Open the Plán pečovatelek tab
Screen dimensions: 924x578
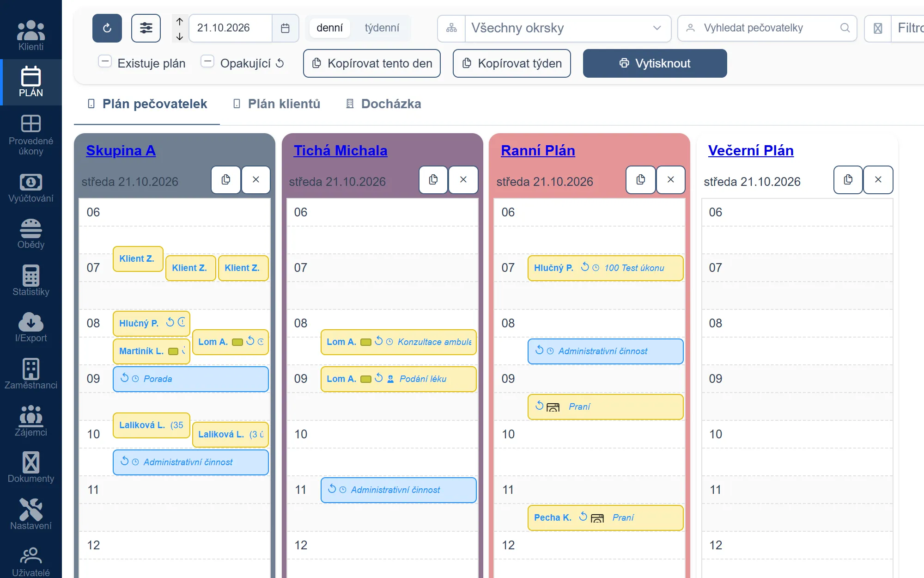pos(147,104)
